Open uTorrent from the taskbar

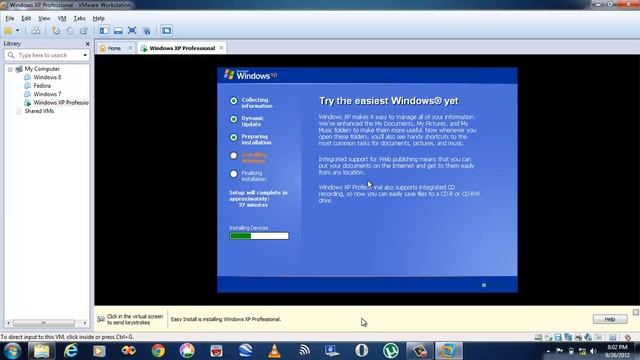(x=391, y=351)
